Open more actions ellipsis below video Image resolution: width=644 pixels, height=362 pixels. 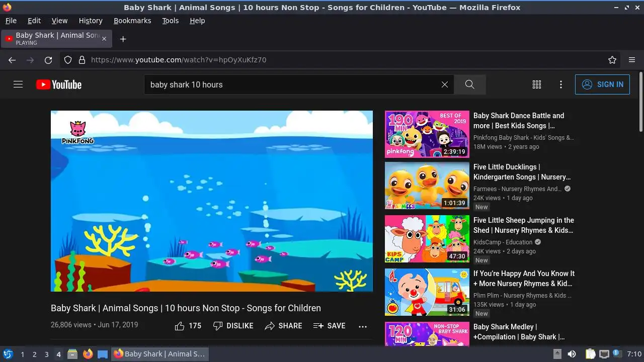(363, 326)
